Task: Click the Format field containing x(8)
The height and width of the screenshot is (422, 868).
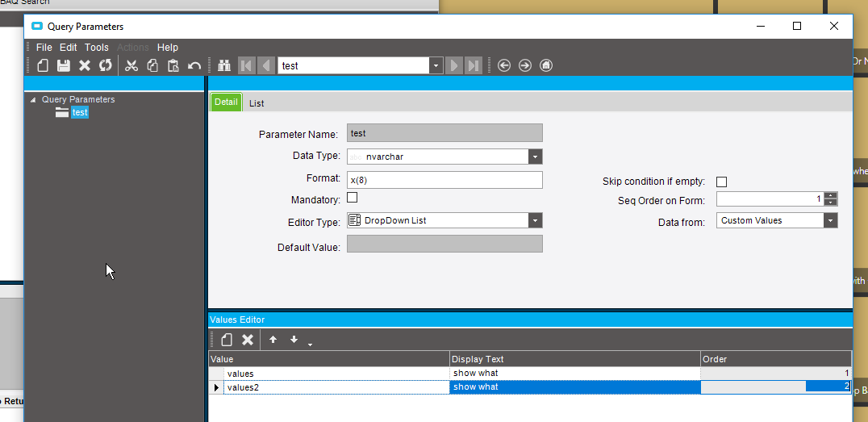Action: click(x=444, y=180)
